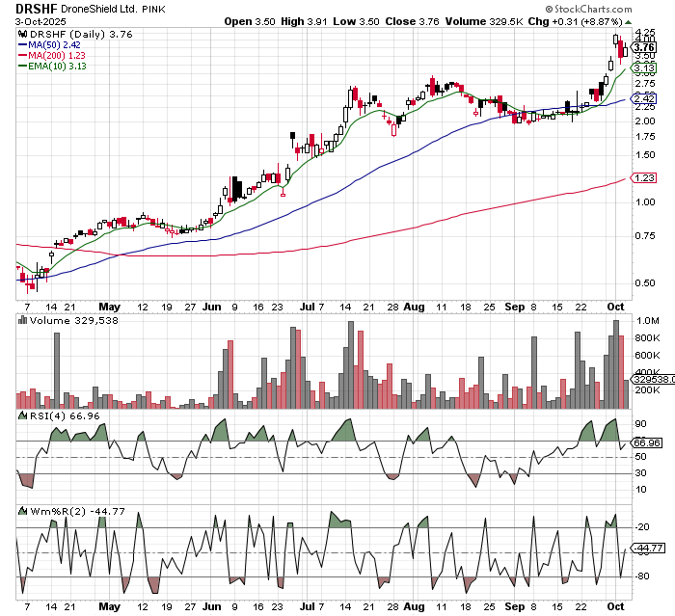675x616 pixels.
Task: Click Sep on the bottom date axis
Action: (x=514, y=606)
